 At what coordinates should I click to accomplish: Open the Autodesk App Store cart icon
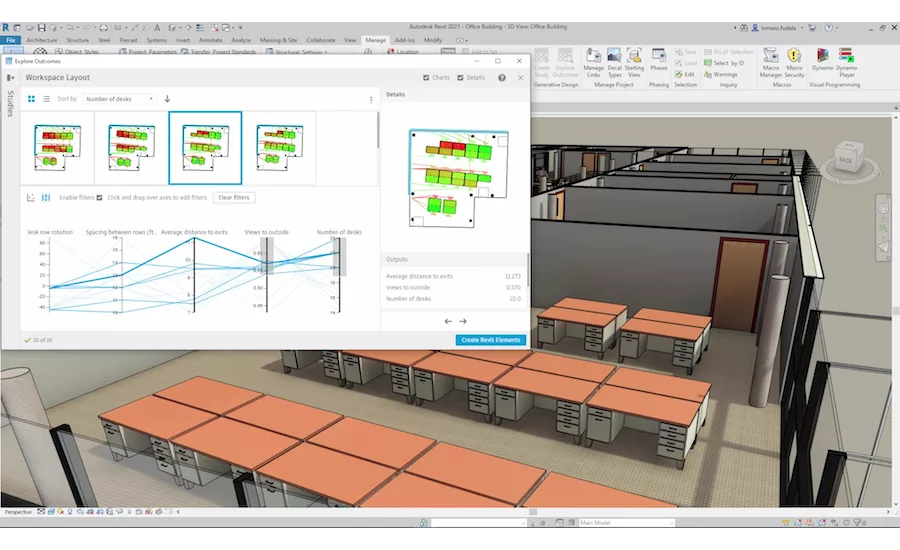[x=812, y=27]
